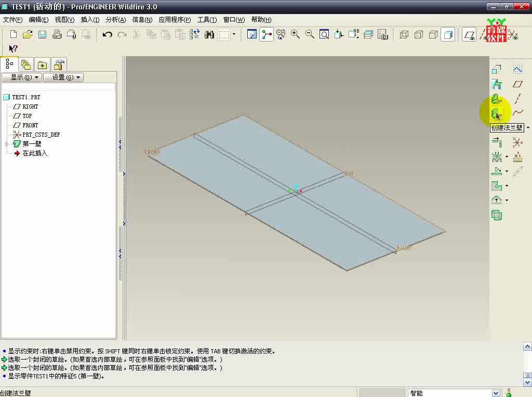This screenshot has height=397, width=532.
Task: Insert a datum plane from the right toolbar
Action: [518, 84]
